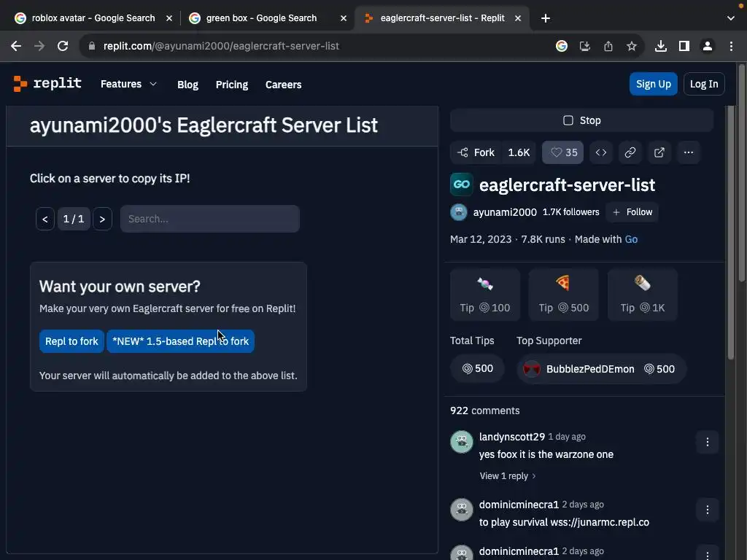Expand the Features dropdown menu

point(128,85)
